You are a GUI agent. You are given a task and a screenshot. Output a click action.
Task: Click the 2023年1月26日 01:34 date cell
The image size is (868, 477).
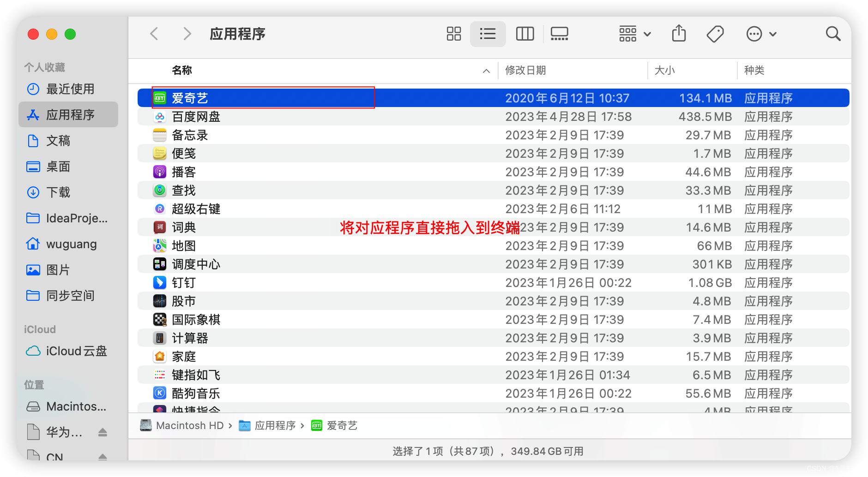point(568,375)
